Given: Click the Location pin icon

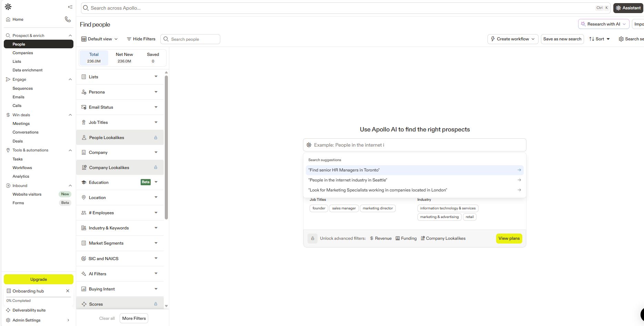Looking at the screenshot, I should pos(84,198).
